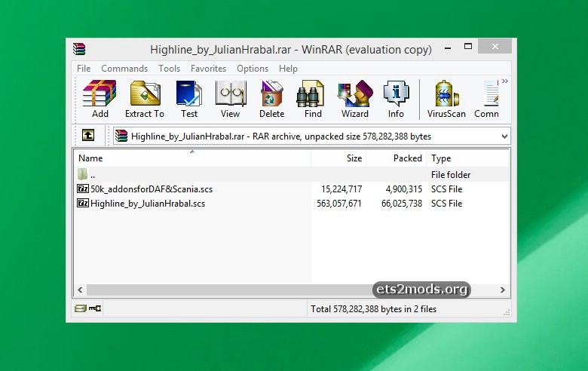Open the address bar dropdown arrow

pyautogui.click(x=504, y=136)
